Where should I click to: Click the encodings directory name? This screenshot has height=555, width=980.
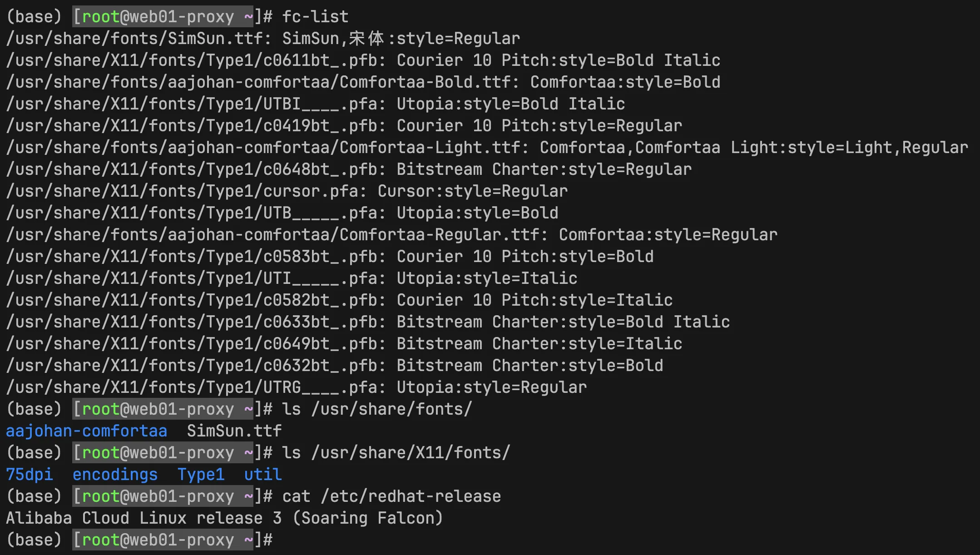point(115,475)
